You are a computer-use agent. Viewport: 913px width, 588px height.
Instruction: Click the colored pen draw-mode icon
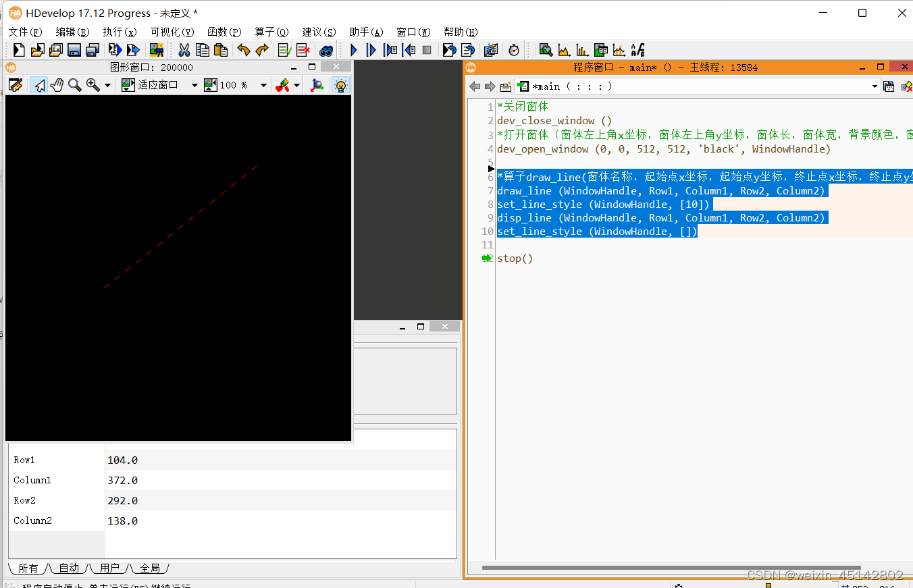click(283, 85)
